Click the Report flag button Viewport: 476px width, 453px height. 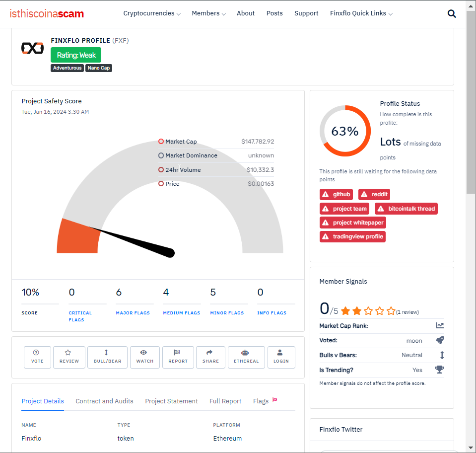click(178, 357)
